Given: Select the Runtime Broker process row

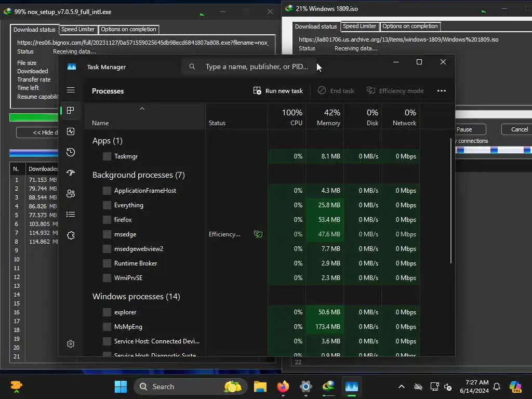Looking at the screenshot, I should point(252,263).
